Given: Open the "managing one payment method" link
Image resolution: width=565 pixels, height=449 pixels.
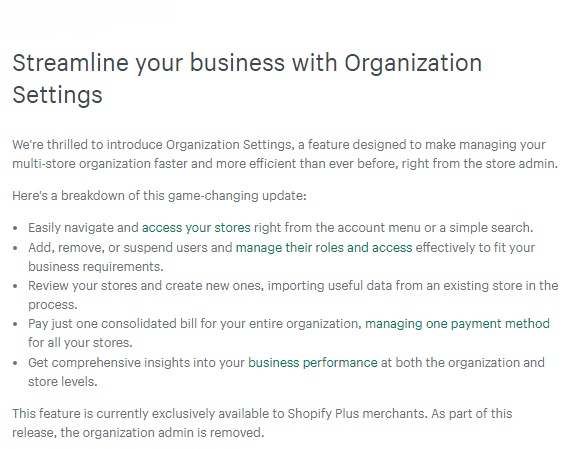Looking at the screenshot, I should click(x=457, y=324).
